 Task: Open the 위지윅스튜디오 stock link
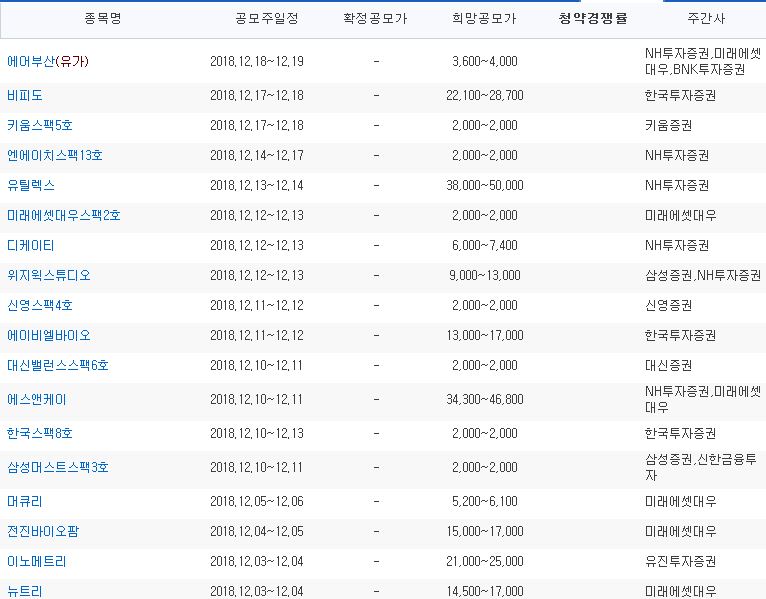(49, 276)
